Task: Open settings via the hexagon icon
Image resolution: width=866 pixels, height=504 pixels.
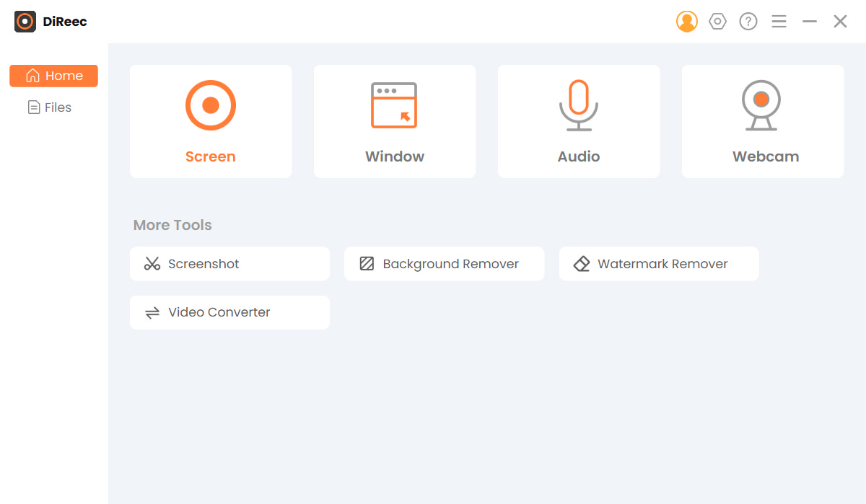Action: point(717,22)
